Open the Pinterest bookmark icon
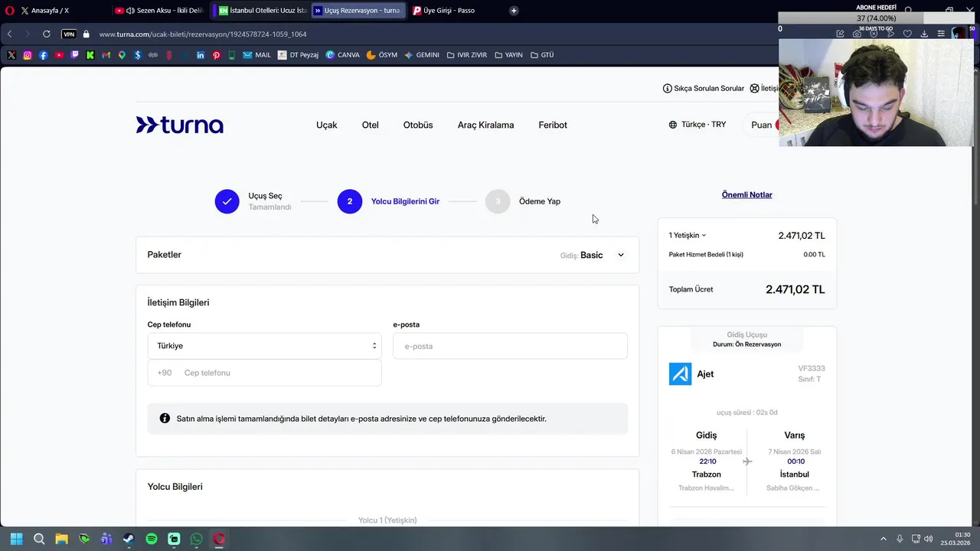This screenshot has height=551, width=980. [x=216, y=55]
